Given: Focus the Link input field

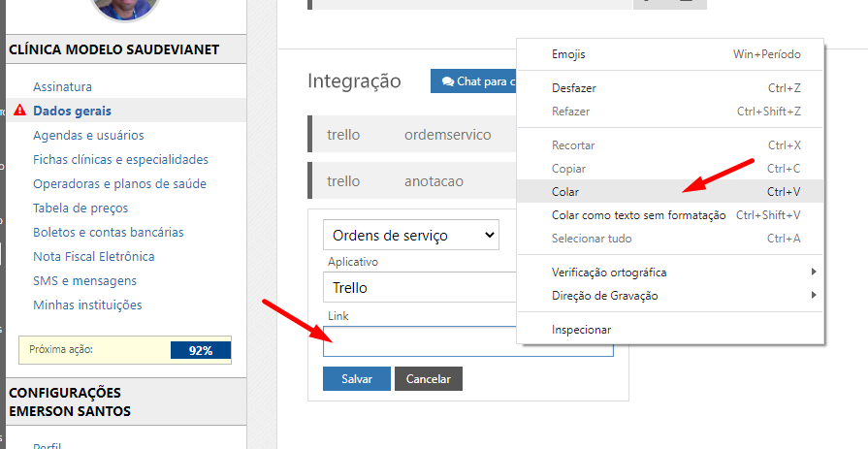Looking at the screenshot, I should tap(468, 341).
